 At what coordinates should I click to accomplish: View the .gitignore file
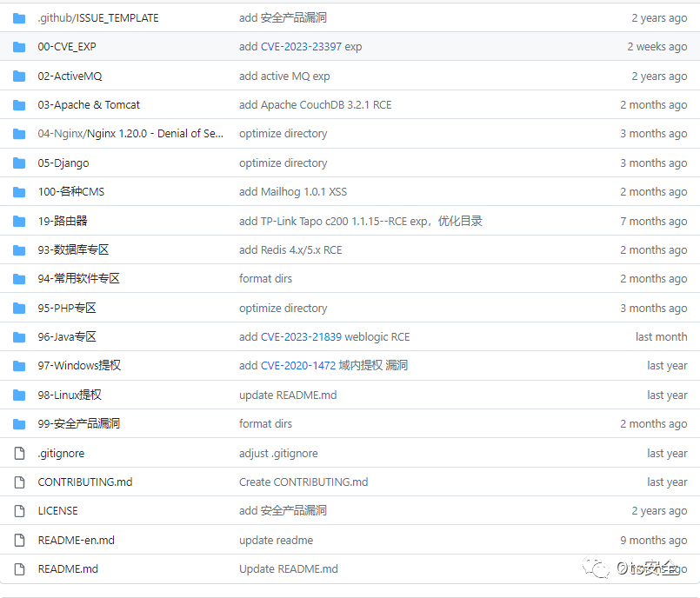(x=61, y=454)
